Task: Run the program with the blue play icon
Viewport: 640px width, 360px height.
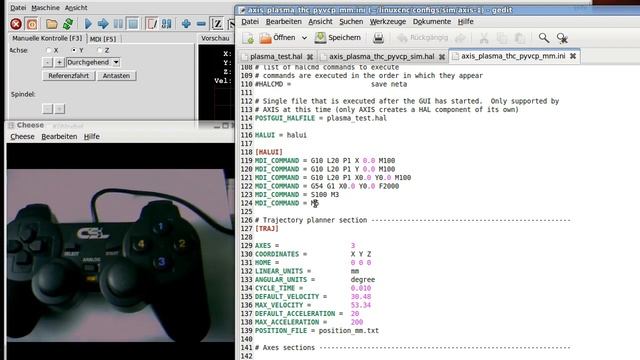Action: pyautogui.click(x=88, y=24)
